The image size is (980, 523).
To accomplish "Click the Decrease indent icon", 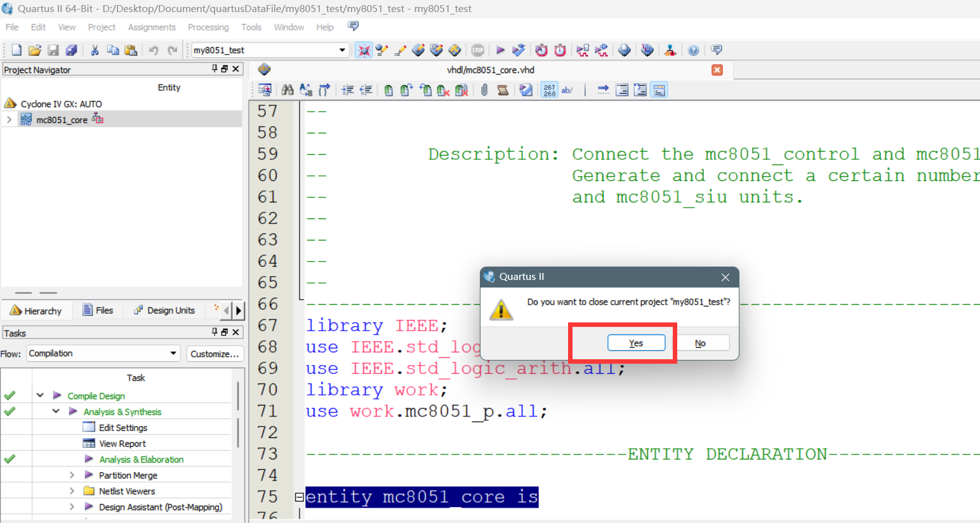I will tap(366, 90).
